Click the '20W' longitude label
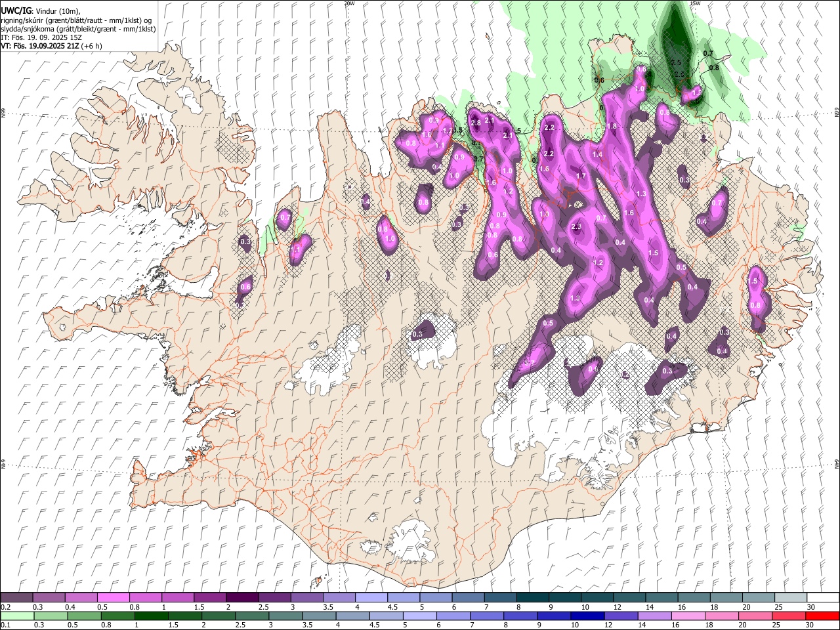Screen dimensions: 840x630 pyautogui.click(x=349, y=3)
